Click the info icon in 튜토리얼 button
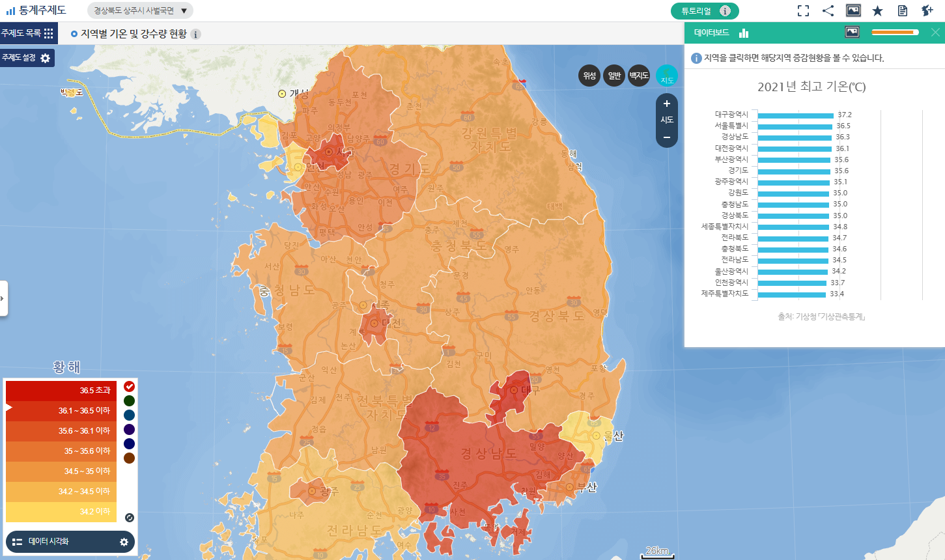Image resolution: width=945 pixels, height=560 pixels. pos(725,11)
